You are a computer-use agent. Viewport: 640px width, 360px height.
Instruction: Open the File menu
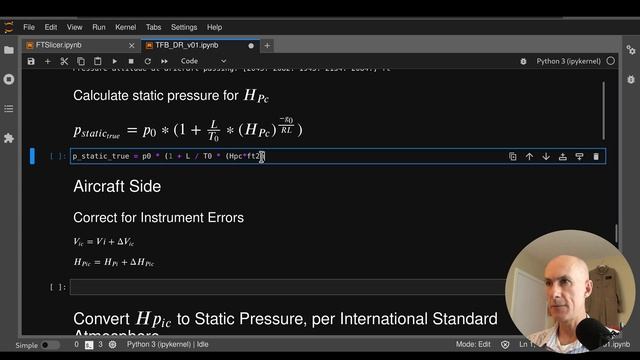coord(29,27)
